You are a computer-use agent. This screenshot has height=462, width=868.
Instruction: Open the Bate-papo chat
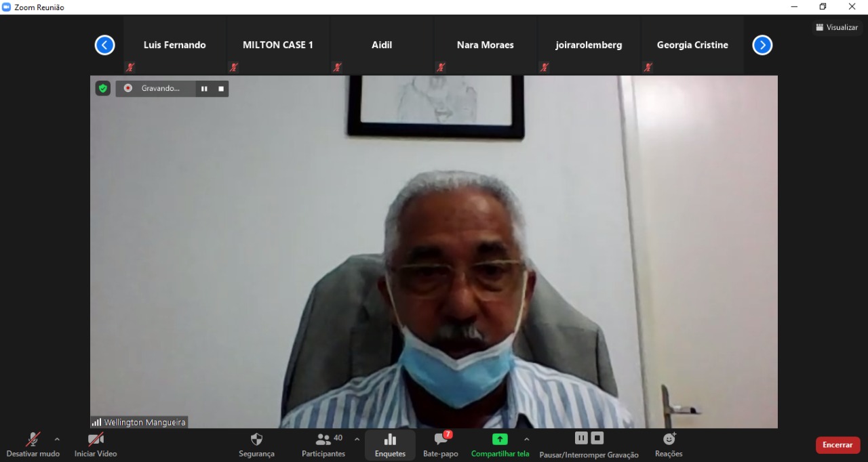pyautogui.click(x=441, y=444)
